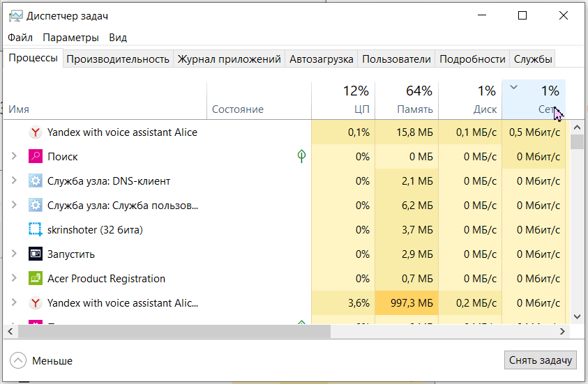Collapse details with the Меньше button

click(42, 360)
